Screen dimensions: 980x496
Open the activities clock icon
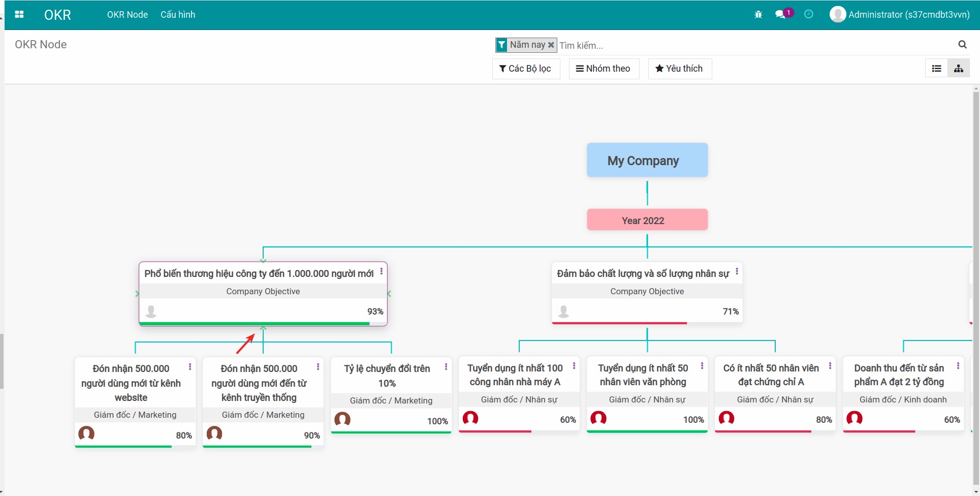click(808, 15)
